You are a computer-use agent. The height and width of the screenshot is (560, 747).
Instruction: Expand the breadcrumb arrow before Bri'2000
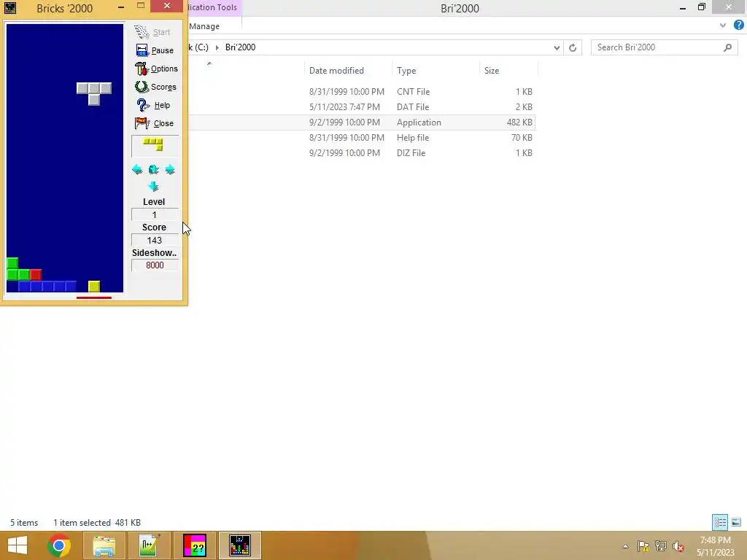[x=217, y=47]
